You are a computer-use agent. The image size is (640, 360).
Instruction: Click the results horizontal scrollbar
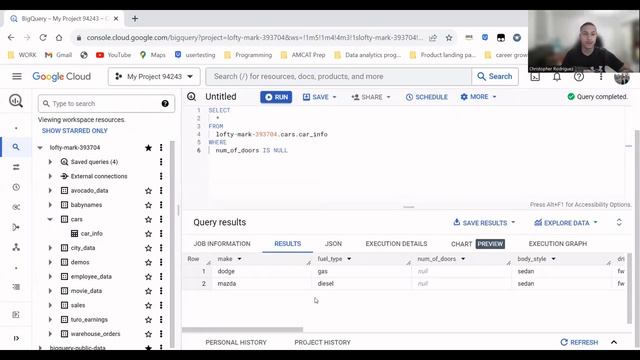tap(242, 330)
